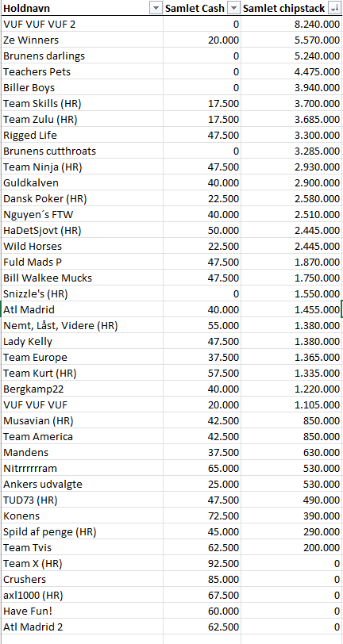Viewport: 343px width, 644px height.
Task: Select the Crushers team cell
Action: click(82, 579)
